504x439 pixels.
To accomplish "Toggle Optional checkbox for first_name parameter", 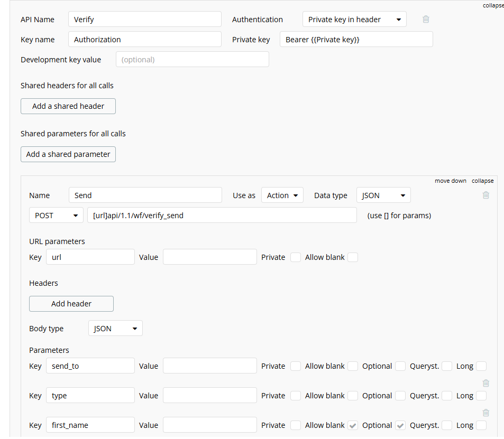I will pyautogui.click(x=400, y=425).
